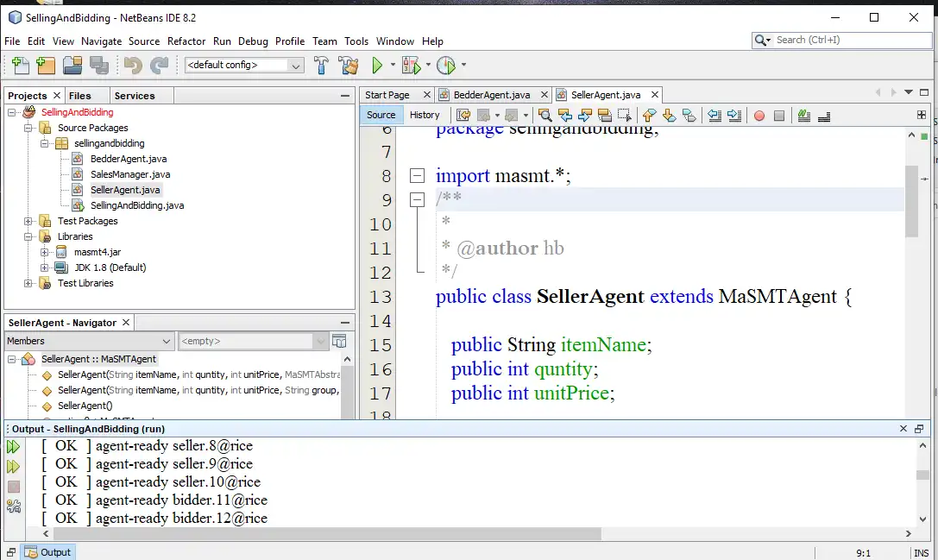Open the default config dropdown
The height and width of the screenshot is (560, 938).
pyautogui.click(x=295, y=66)
